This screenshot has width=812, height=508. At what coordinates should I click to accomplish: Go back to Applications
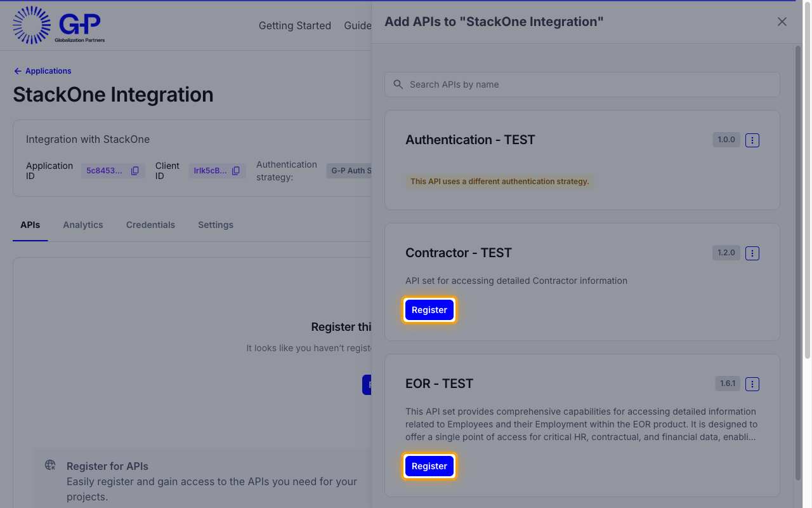pos(43,71)
